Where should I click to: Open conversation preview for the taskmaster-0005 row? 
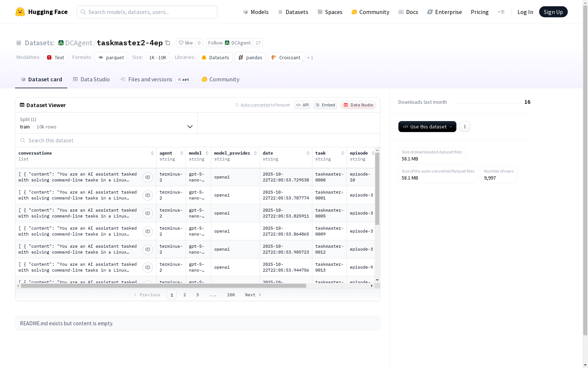148,213
